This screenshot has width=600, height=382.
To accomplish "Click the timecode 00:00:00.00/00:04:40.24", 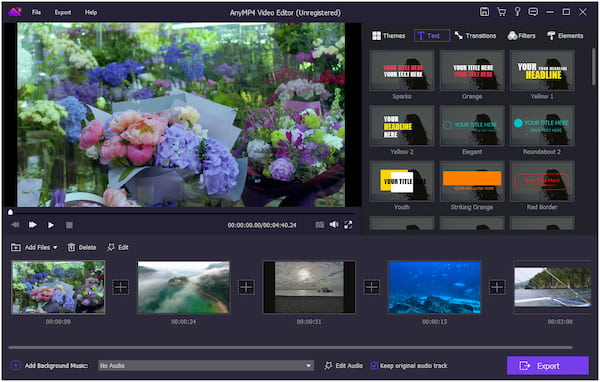I will point(262,225).
